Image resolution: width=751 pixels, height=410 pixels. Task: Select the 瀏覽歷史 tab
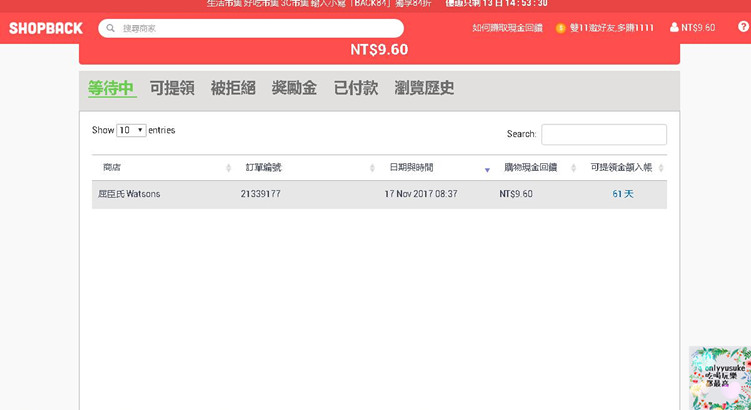click(x=424, y=88)
